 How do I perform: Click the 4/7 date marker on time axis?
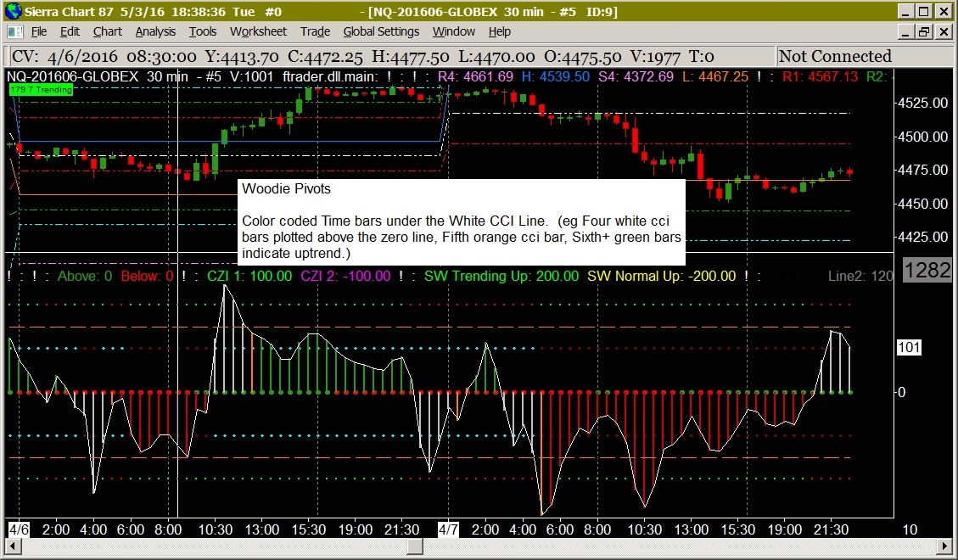448,529
